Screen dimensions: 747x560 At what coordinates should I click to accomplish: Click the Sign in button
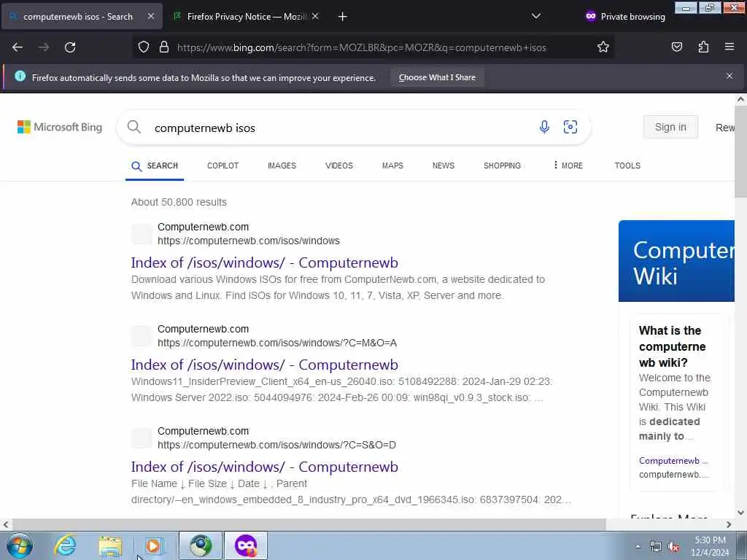point(670,127)
